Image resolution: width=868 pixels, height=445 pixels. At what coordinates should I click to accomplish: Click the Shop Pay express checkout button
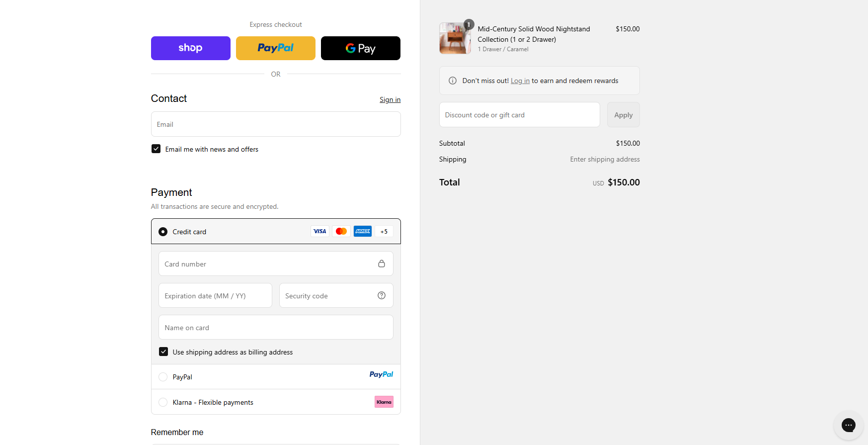pyautogui.click(x=190, y=48)
